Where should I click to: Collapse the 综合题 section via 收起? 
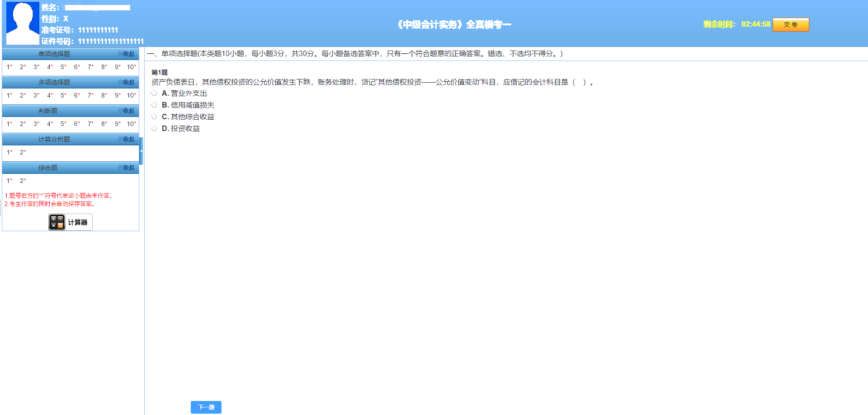[x=127, y=168]
